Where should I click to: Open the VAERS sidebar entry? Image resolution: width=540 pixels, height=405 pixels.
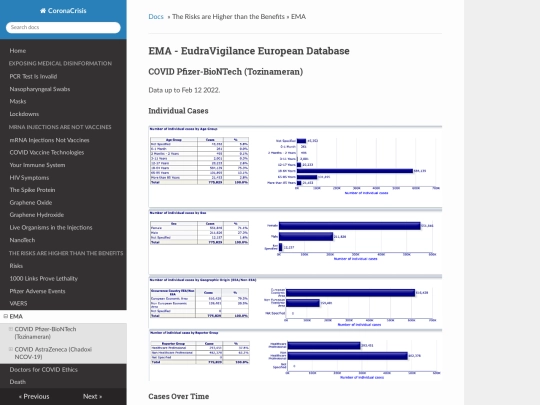[x=18, y=303]
